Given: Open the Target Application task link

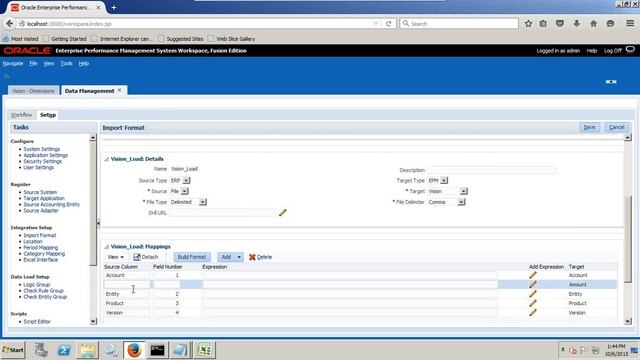Looking at the screenshot, I should [x=44, y=198].
